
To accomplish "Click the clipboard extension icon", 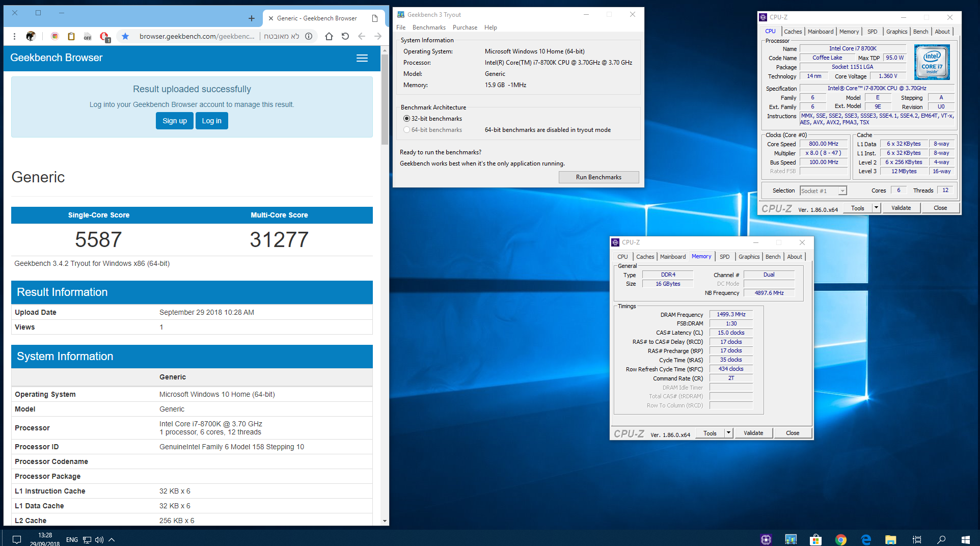I will point(71,36).
